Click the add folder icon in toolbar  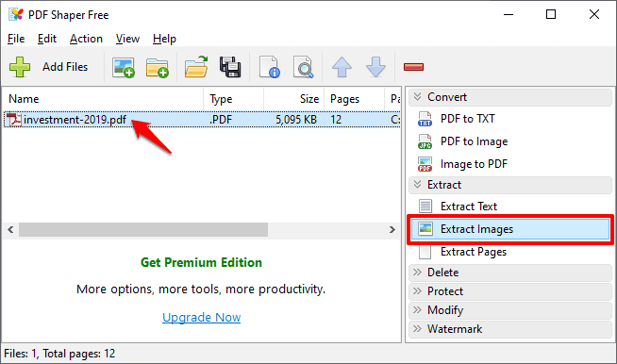[x=157, y=68]
